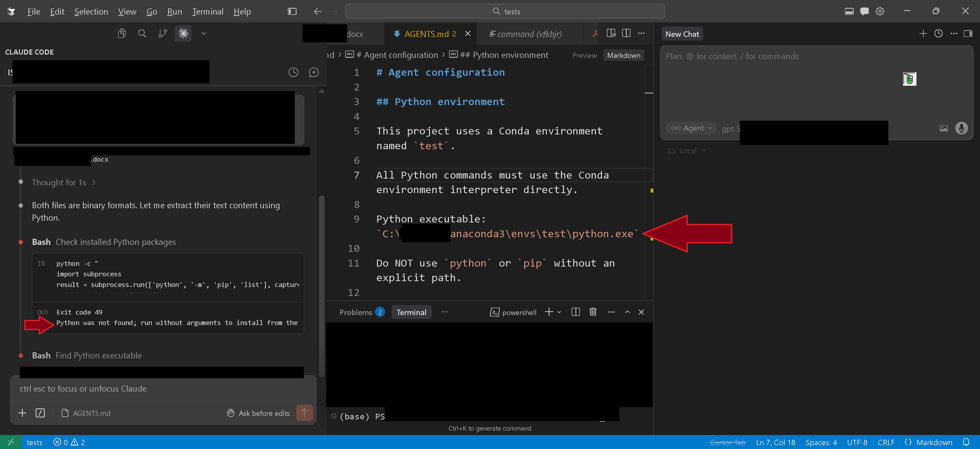Image resolution: width=980 pixels, height=449 pixels.
Task: Click the Claude prompt input field
Action: pyautogui.click(x=163, y=389)
